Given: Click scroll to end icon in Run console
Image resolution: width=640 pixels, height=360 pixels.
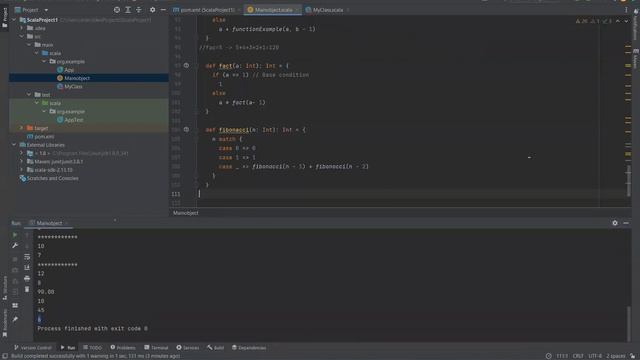Looking at the screenshot, I should coord(27,267).
